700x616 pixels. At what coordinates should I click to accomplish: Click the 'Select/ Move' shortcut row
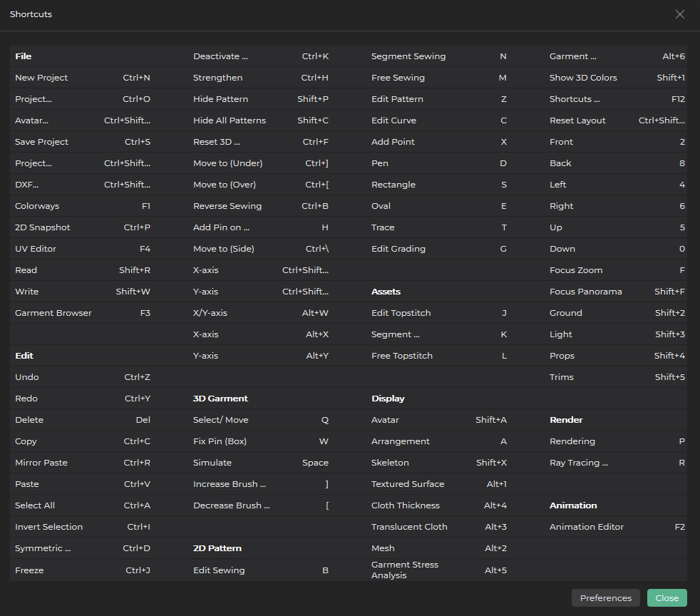[x=261, y=420]
